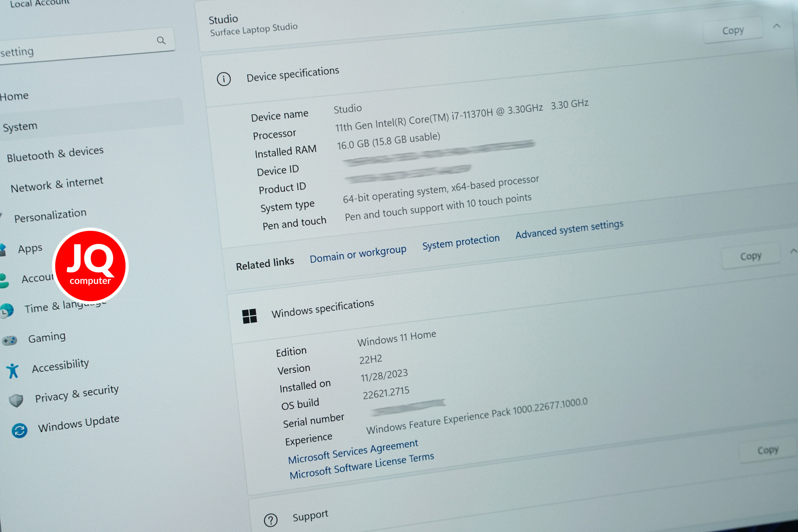Image resolution: width=798 pixels, height=532 pixels.
Task: Click the Windows 11 Home edition value
Action: (x=397, y=338)
